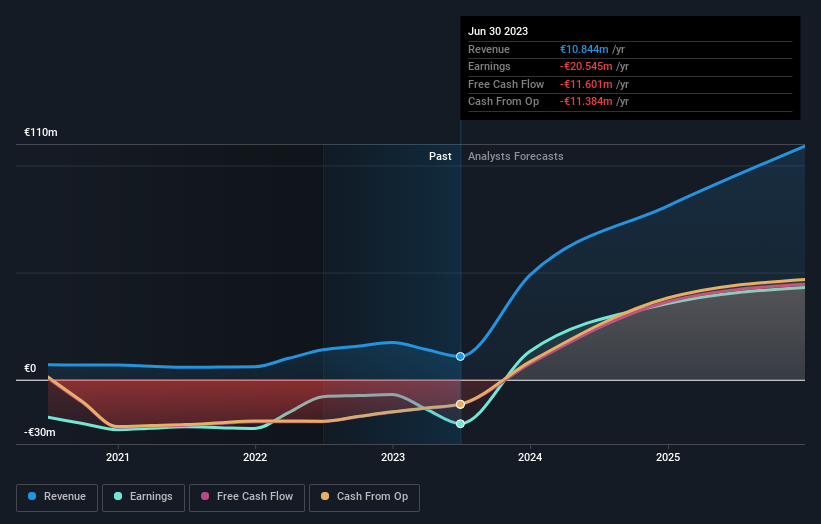Toggle the Cash From Op legend button
This screenshot has height=524, width=821.
click(364, 497)
